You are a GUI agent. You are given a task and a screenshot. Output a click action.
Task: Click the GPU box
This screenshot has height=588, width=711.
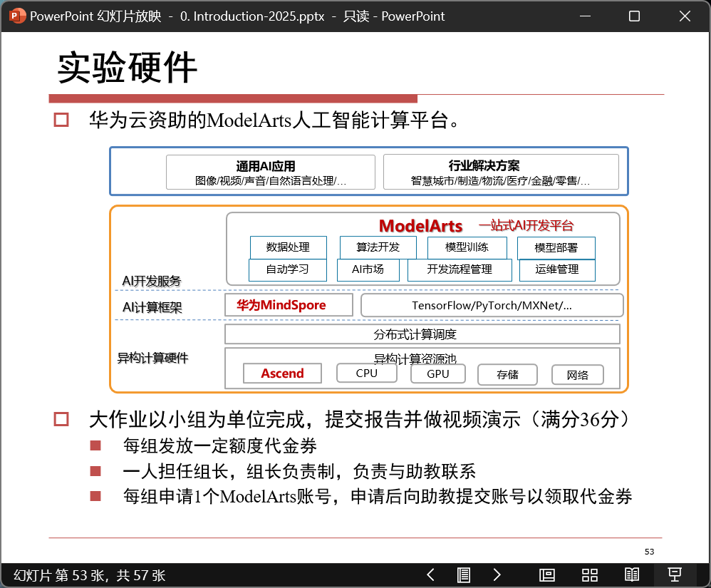click(438, 374)
